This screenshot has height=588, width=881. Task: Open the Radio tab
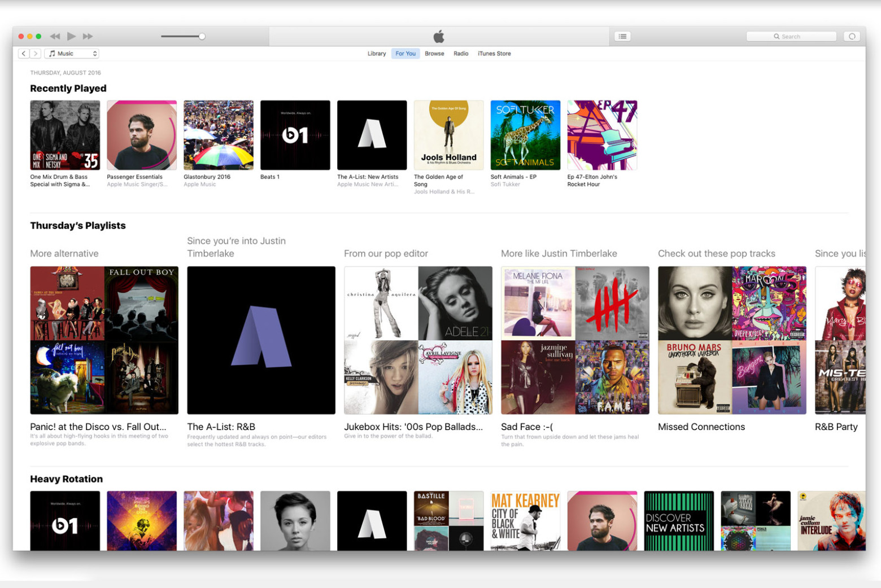[461, 54]
